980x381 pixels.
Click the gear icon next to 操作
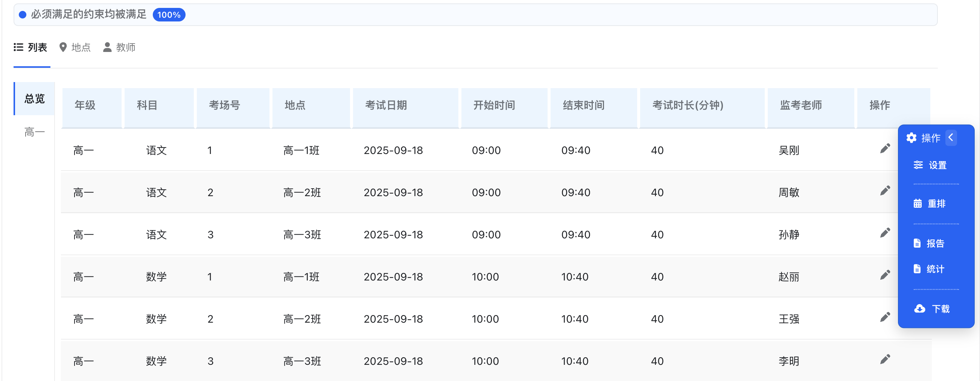[912, 138]
